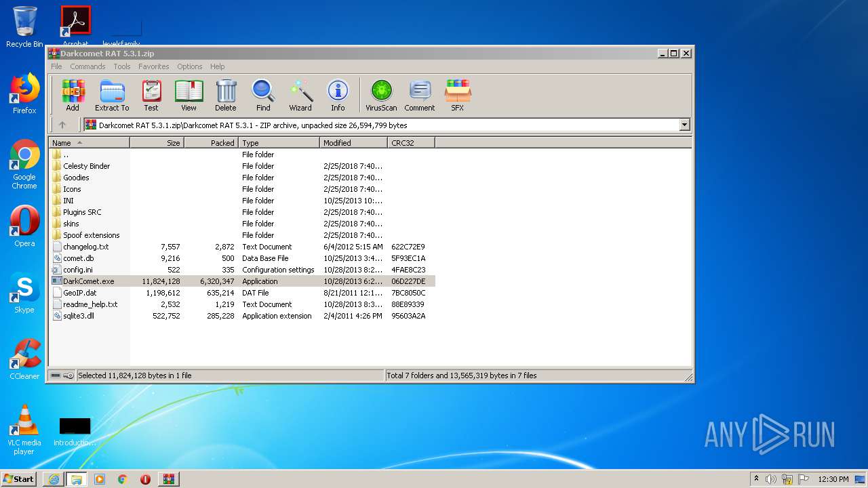Select config.ini file

77,270
